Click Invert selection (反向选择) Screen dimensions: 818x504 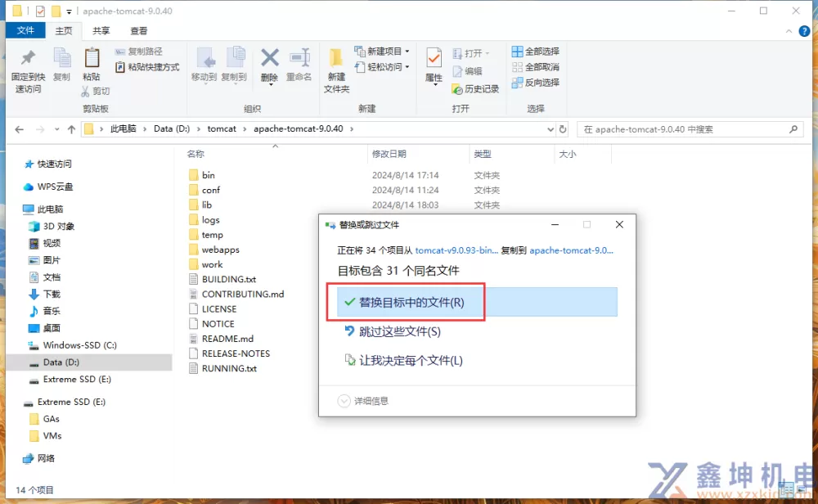pos(536,83)
